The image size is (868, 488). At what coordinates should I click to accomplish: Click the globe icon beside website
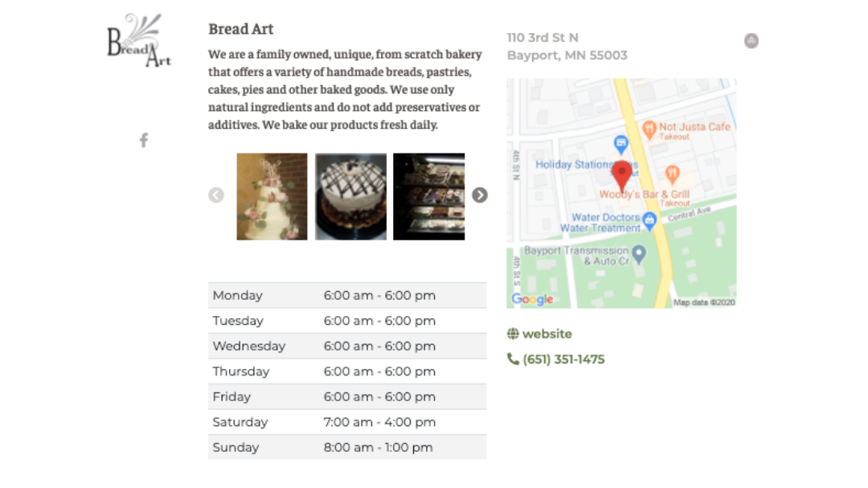(x=513, y=334)
